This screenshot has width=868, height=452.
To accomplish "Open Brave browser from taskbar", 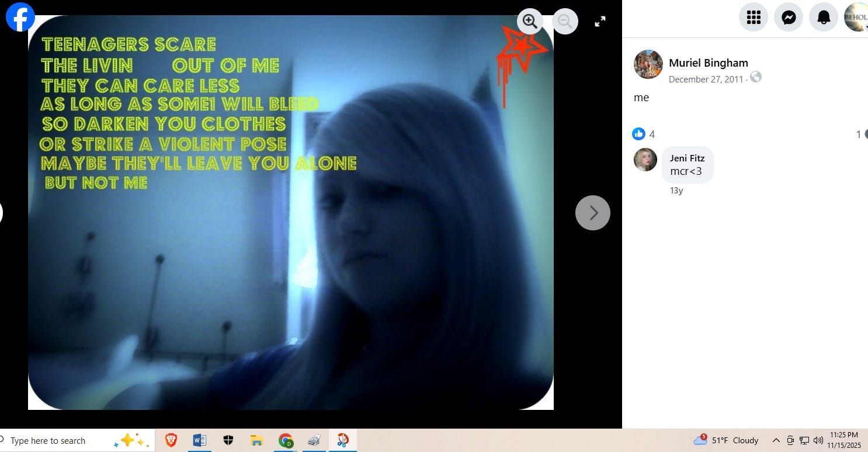I will pyautogui.click(x=171, y=440).
